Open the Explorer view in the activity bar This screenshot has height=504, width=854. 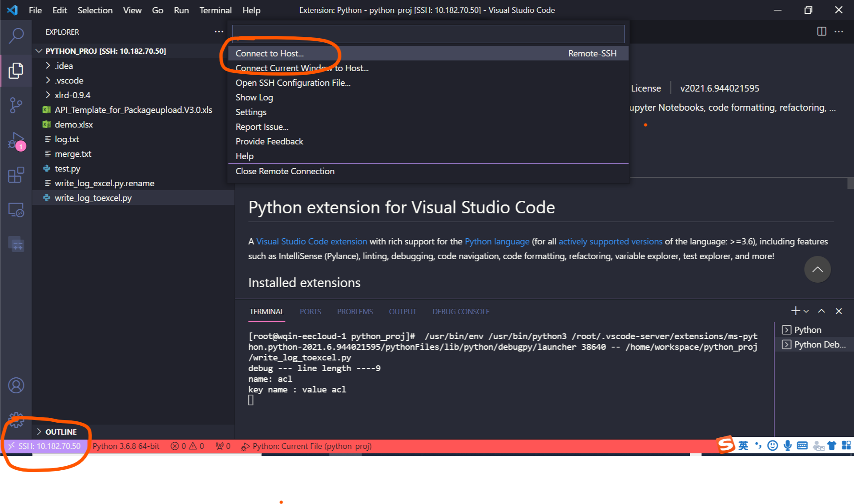point(16,70)
